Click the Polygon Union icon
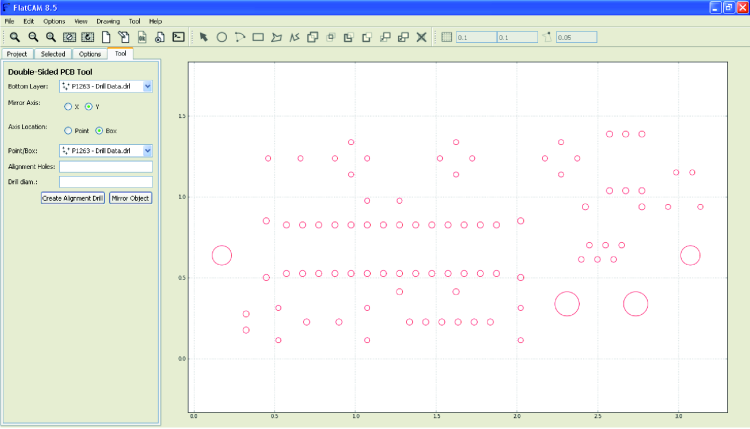This screenshot has height=429, width=750. (313, 37)
